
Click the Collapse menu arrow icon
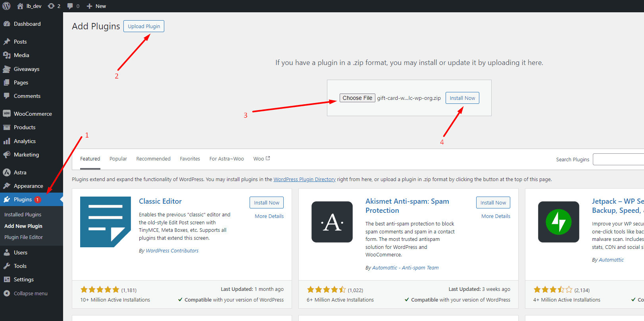7,293
